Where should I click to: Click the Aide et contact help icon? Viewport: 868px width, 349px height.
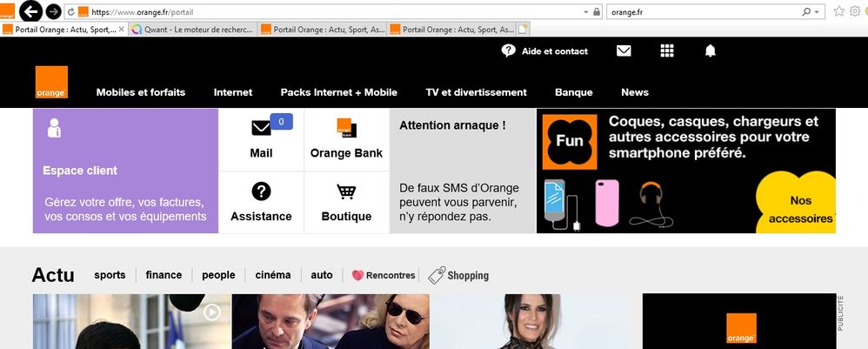click(508, 51)
